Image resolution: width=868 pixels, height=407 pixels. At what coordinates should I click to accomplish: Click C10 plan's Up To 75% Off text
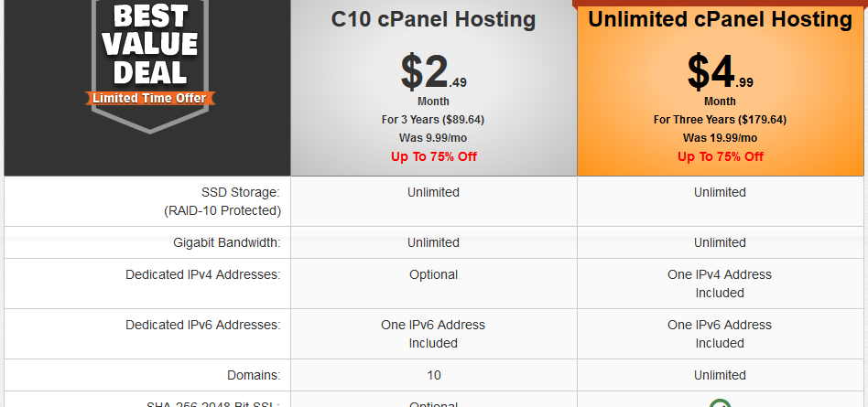point(433,156)
